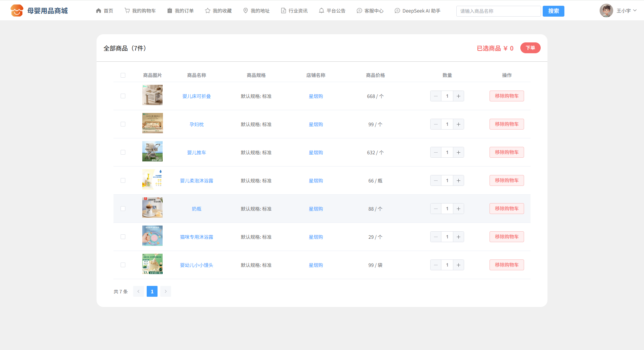The height and width of the screenshot is (350, 644).
Task: Decrease quantity of 婴儿推车 with minus
Action: [x=436, y=152]
